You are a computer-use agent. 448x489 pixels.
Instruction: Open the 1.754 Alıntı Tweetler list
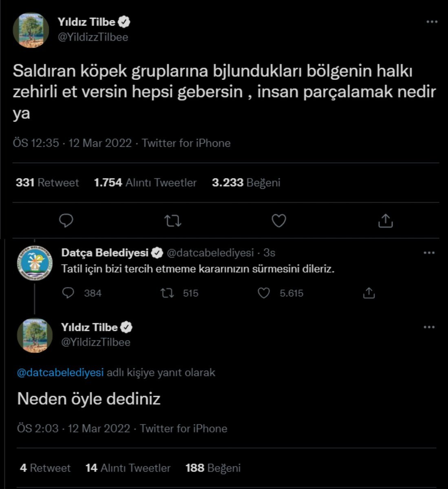(x=145, y=183)
